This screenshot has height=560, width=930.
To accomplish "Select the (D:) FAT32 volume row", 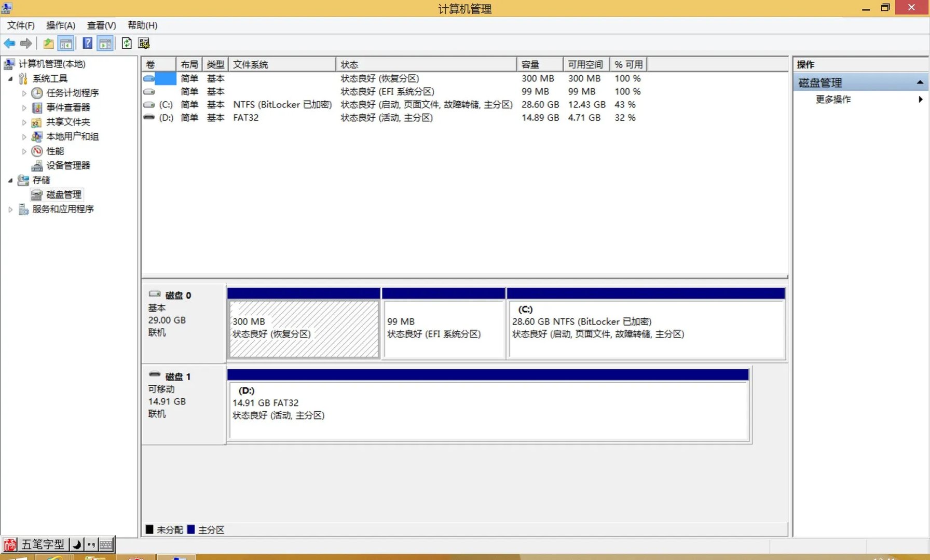I will 393,118.
